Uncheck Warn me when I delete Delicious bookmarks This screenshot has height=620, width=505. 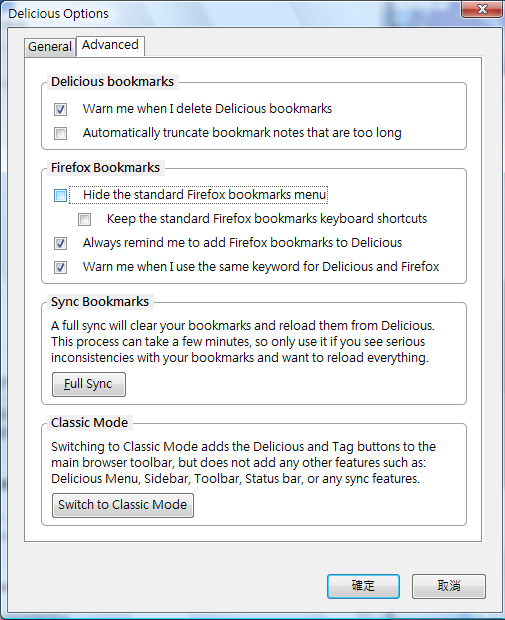click(x=61, y=109)
